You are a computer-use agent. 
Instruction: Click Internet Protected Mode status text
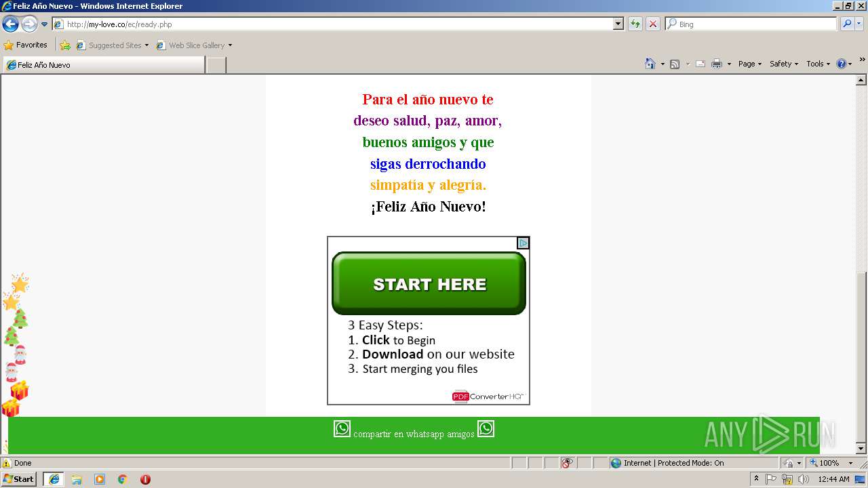[673, 463]
